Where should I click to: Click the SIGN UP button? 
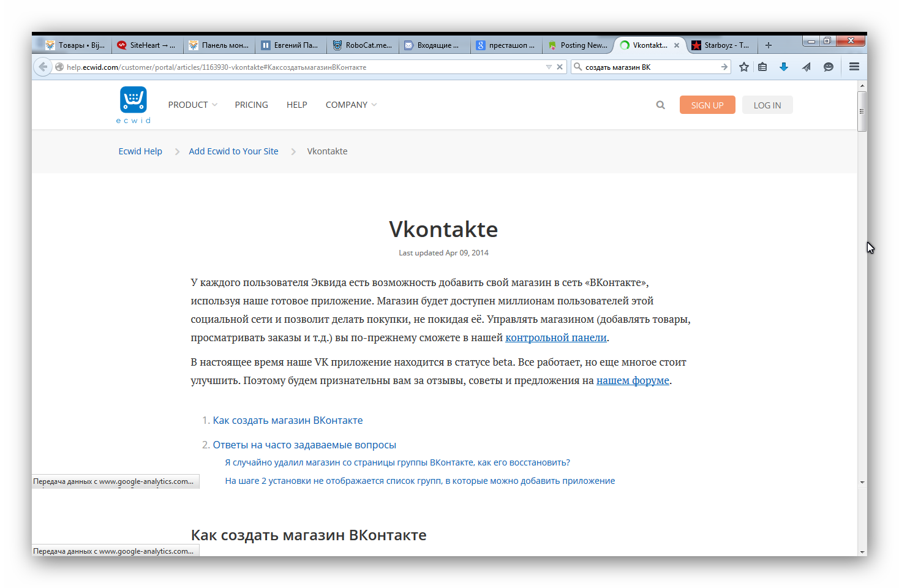(x=707, y=105)
